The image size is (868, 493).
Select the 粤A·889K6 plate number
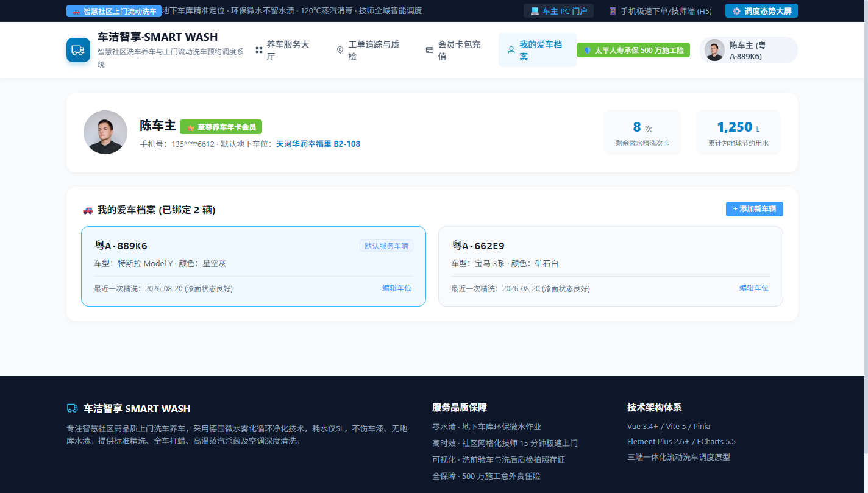(121, 246)
